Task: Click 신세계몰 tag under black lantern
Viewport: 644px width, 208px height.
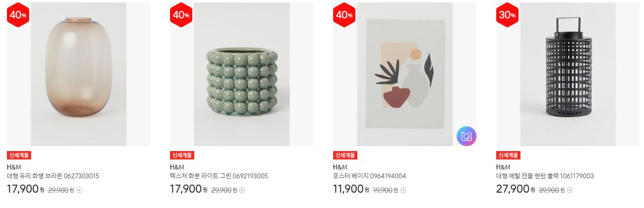Action: click(509, 155)
